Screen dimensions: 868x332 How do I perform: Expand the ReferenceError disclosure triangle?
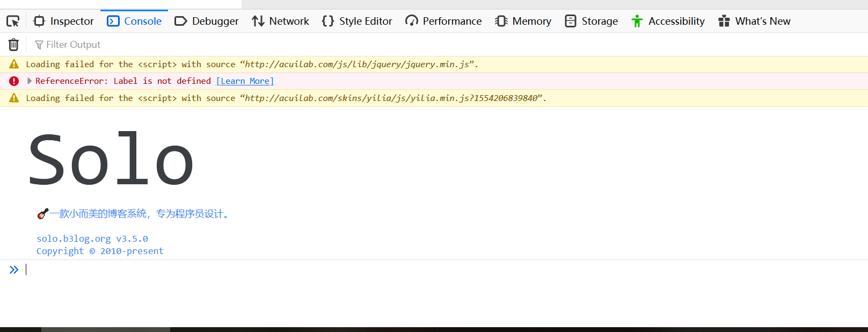(30, 81)
